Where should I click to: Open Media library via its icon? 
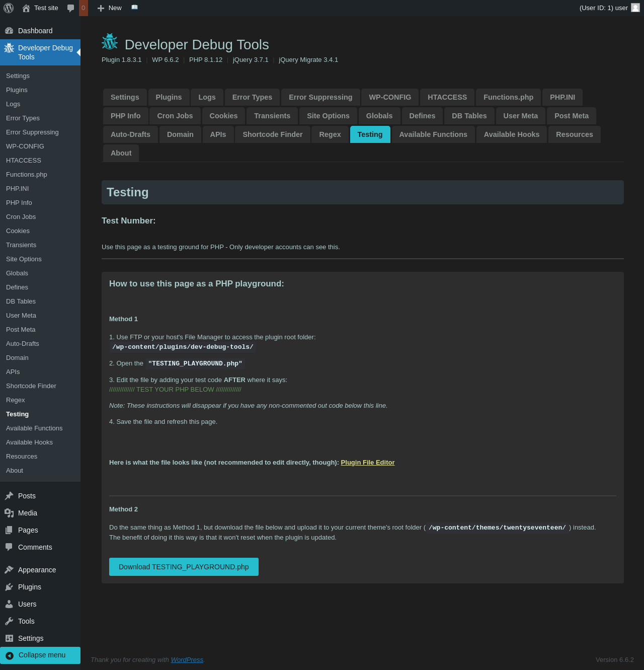pyautogui.click(x=9, y=513)
